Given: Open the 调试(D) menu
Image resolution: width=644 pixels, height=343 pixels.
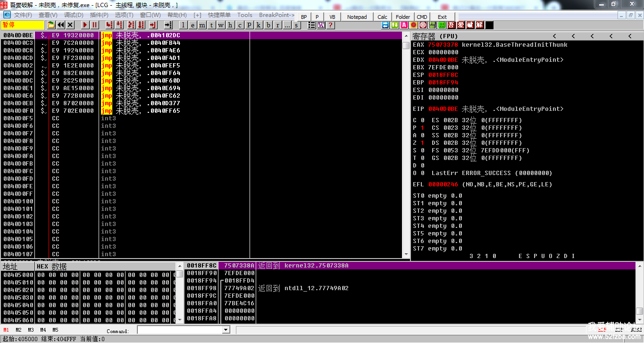Looking at the screenshot, I should coord(74,15).
